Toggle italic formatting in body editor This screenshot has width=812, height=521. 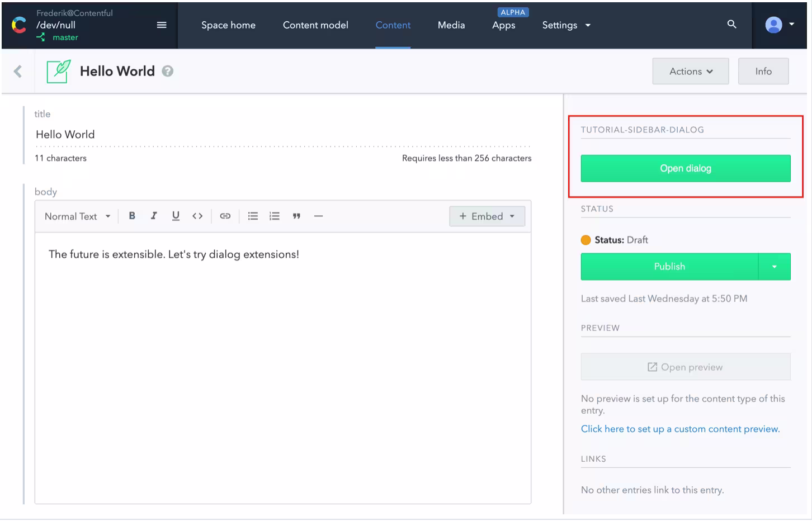pyautogui.click(x=154, y=216)
